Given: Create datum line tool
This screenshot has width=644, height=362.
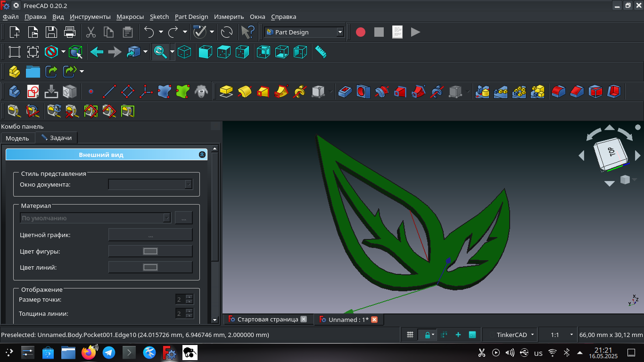Looking at the screenshot, I should (109, 91).
